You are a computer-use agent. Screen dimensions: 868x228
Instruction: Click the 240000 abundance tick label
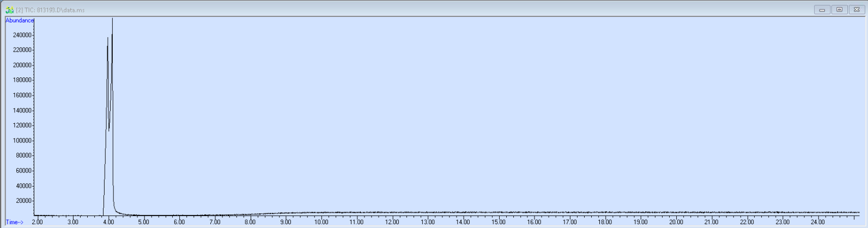pos(22,35)
